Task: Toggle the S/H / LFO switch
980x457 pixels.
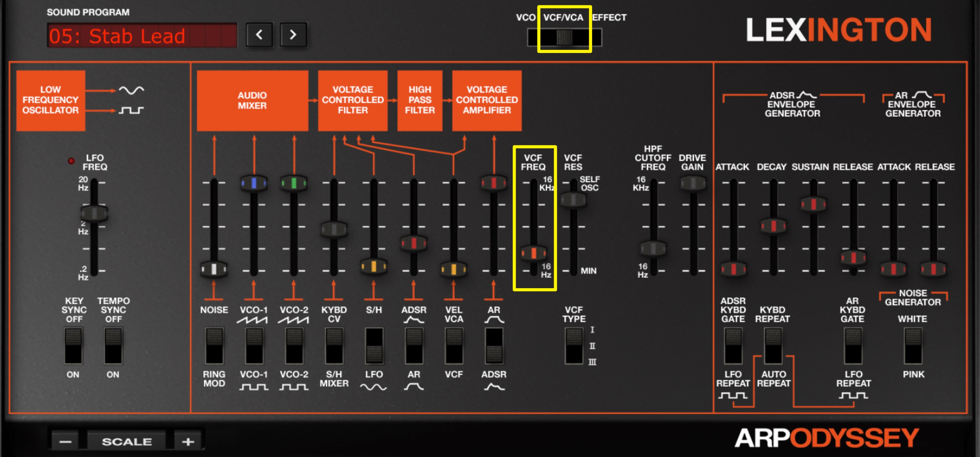Action: click(374, 346)
